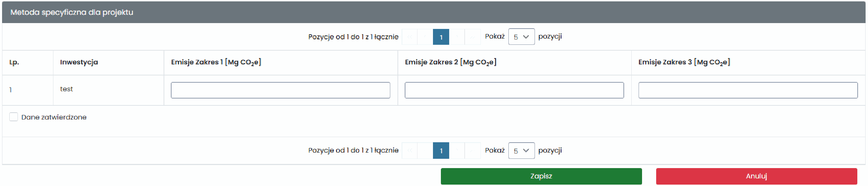Screen dimensions: 868x186
Task: Go to previous page in bottom pagination
Action: pos(425,151)
